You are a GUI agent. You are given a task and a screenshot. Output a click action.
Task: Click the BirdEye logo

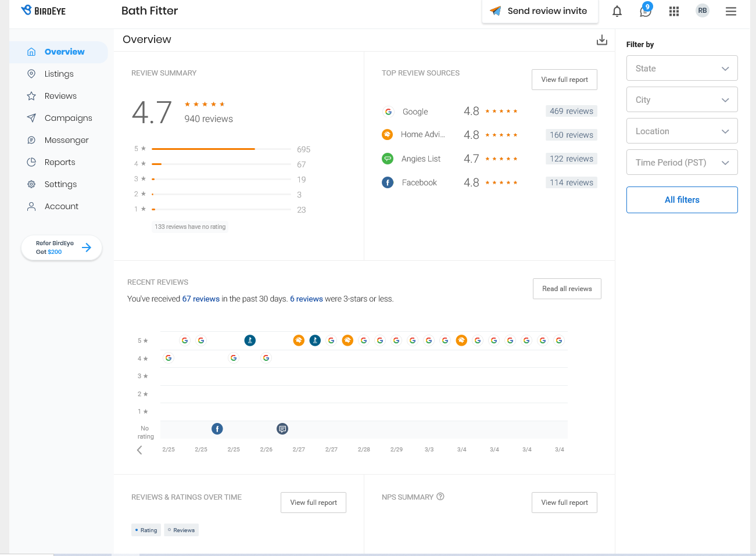click(x=44, y=10)
